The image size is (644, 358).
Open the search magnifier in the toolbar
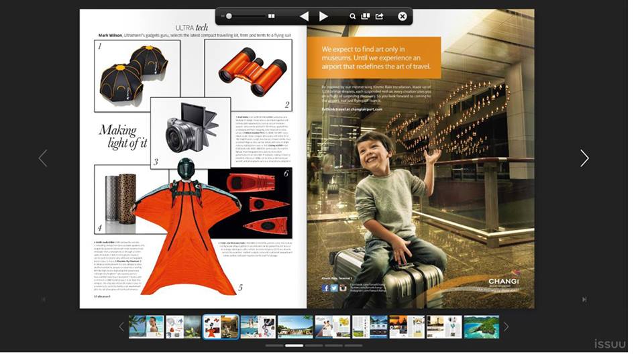coord(352,16)
